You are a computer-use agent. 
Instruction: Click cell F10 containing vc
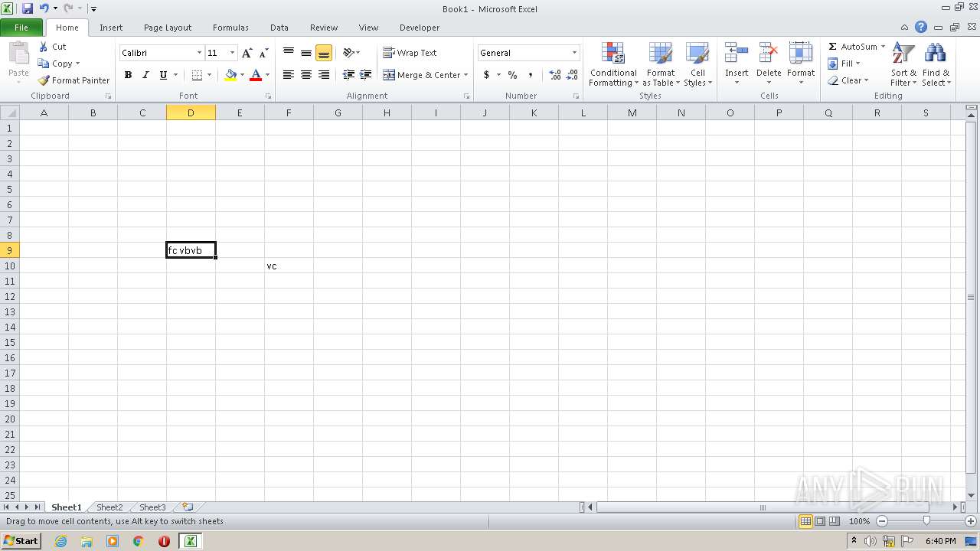pos(289,266)
